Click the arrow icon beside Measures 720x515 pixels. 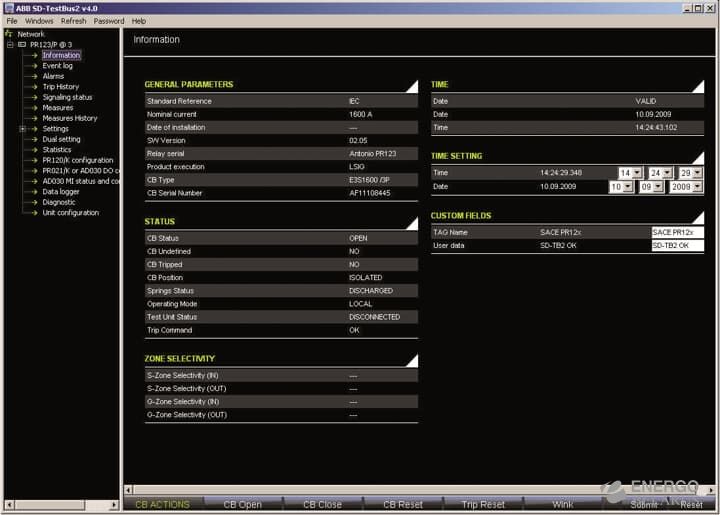point(33,108)
